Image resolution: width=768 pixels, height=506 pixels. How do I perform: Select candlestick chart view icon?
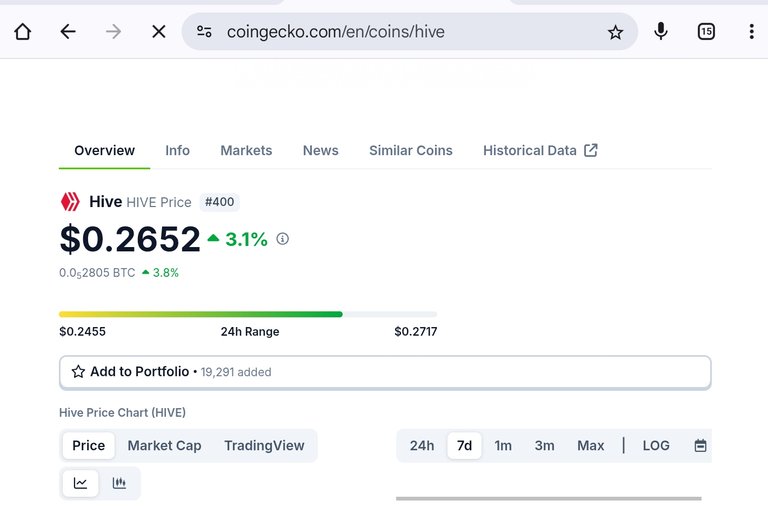click(x=119, y=483)
